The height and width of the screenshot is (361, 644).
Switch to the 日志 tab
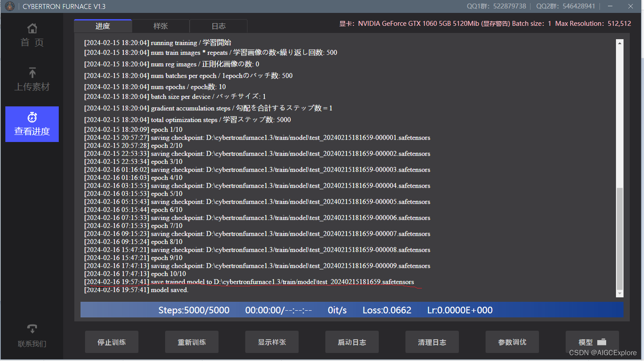(219, 26)
